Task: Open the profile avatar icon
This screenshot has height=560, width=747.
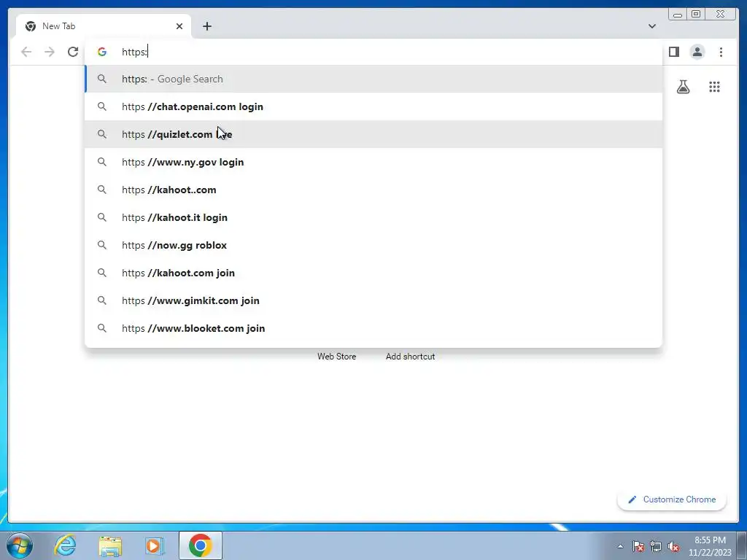Action: click(x=697, y=52)
